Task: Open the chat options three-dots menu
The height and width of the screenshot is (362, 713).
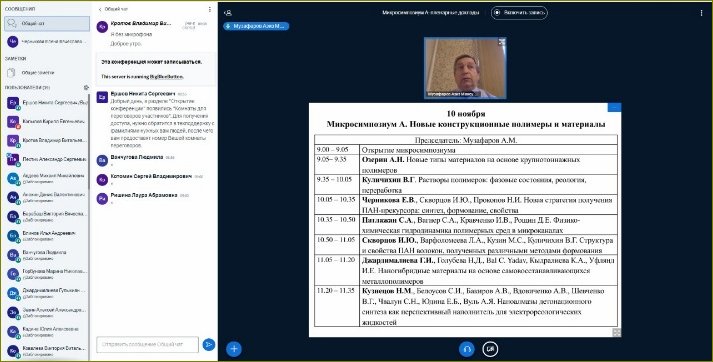Action: [210, 9]
